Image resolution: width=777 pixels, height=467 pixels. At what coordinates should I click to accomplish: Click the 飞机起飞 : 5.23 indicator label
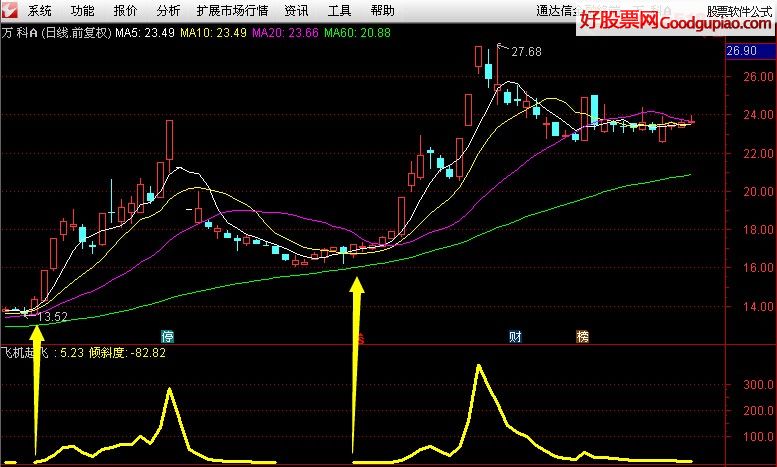click(42, 353)
